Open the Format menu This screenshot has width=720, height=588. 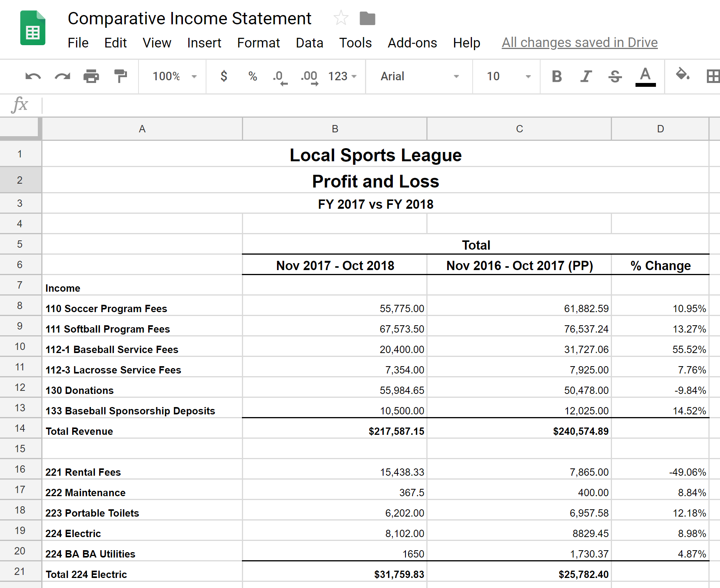pyautogui.click(x=258, y=43)
